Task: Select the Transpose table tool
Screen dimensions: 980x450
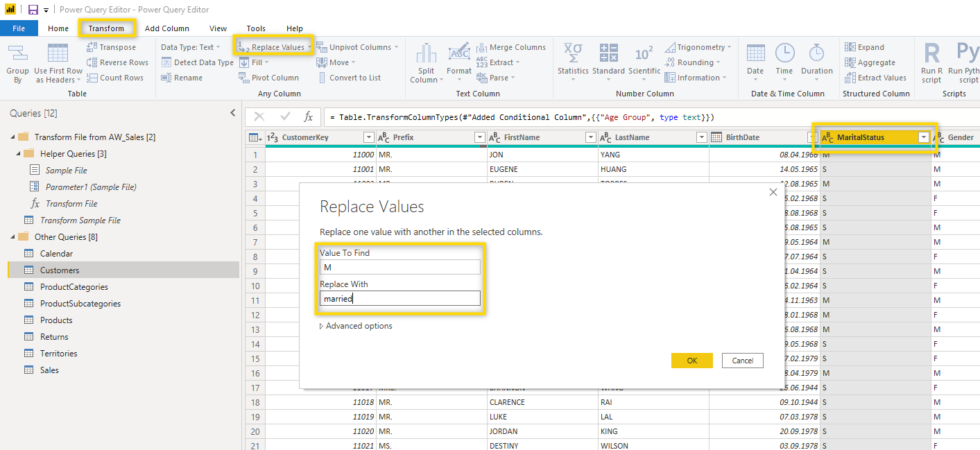Action: pos(111,47)
